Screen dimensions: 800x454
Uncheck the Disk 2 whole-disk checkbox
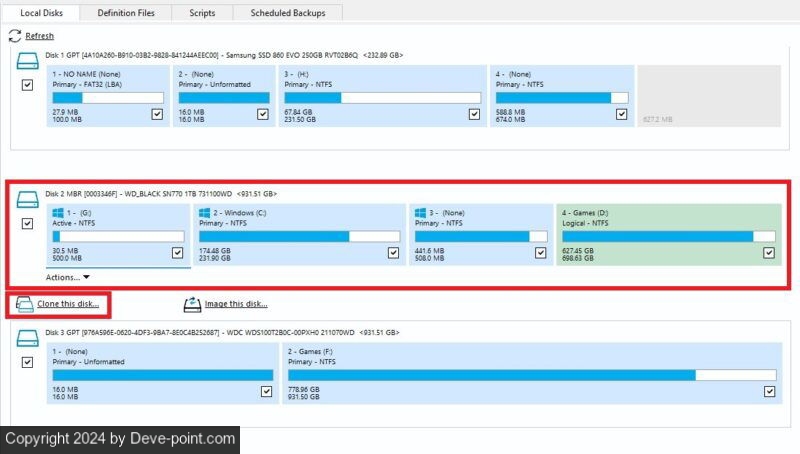[27, 224]
